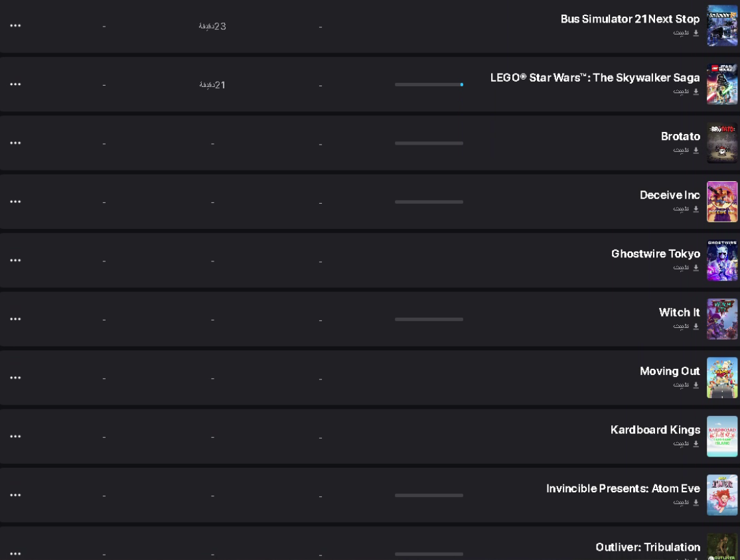740x560 pixels.
Task: Click the Deceive Inc game title
Action: (670, 195)
